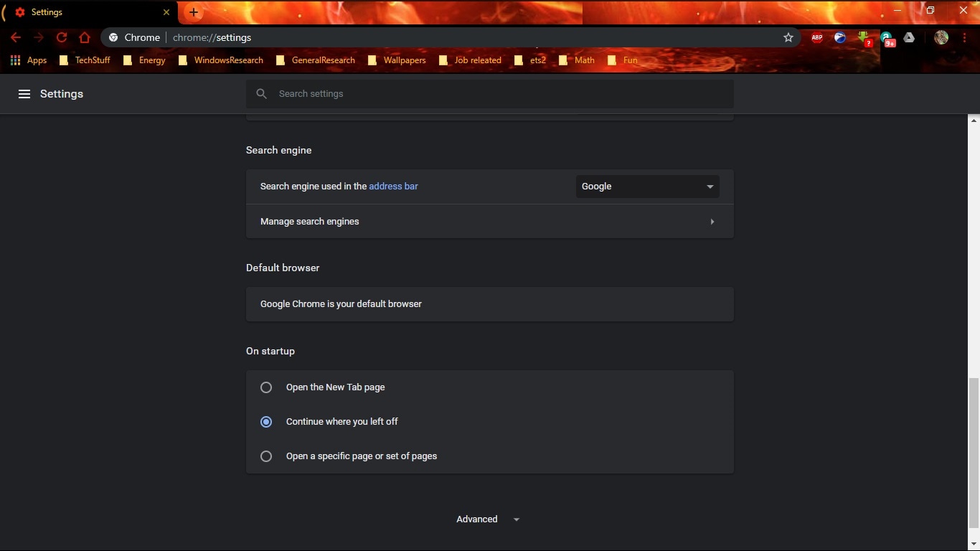Screen dimensions: 980x551
Task: Open the settings hamburger menu
Action: point(24,93)
